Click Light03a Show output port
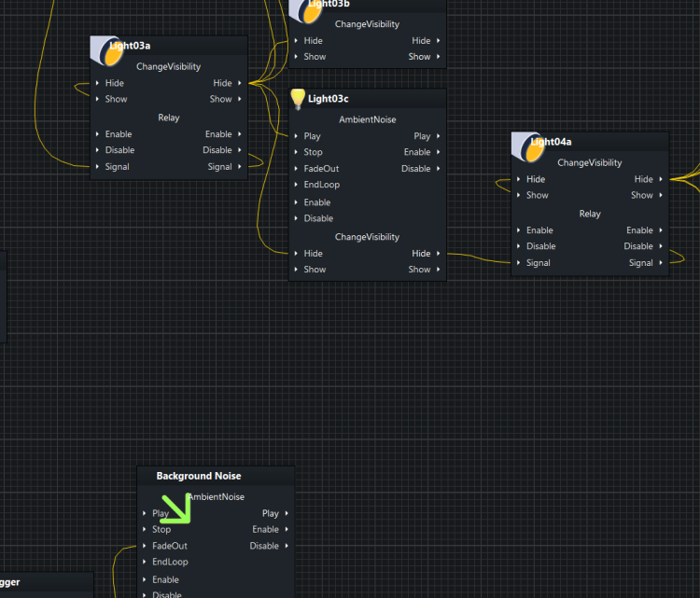This screenshot has width=700, height=598. tap(240, 99)
